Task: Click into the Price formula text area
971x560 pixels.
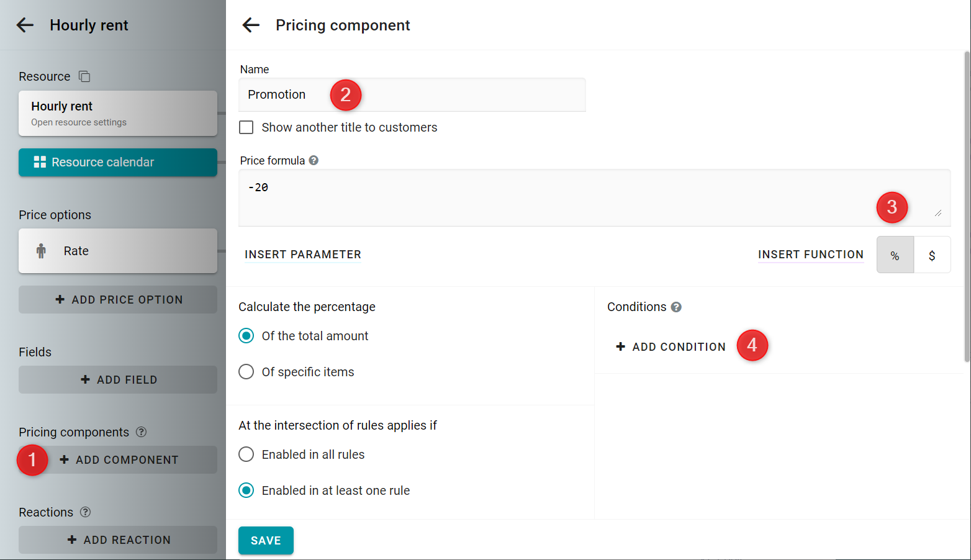Action: [x=595, y=197]
